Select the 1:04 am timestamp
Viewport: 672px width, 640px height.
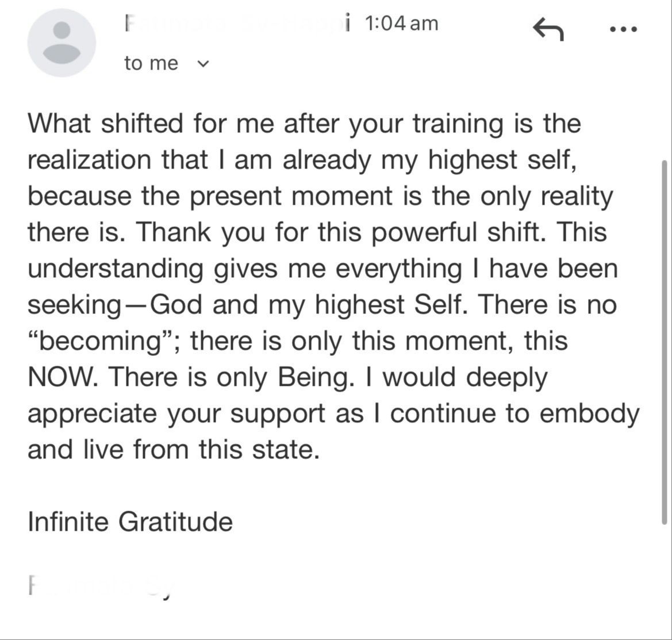[x=402, y=23]
